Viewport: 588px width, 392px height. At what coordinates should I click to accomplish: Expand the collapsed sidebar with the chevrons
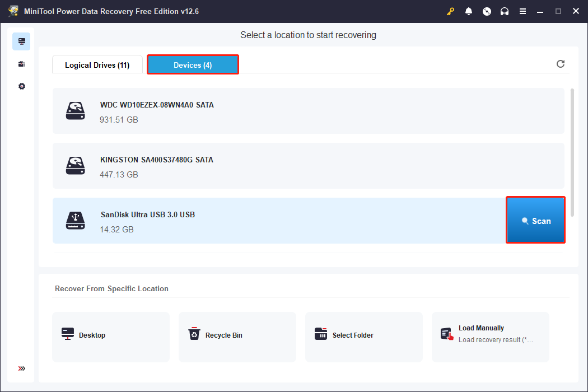pyautogui.click(x=21, y=368)
